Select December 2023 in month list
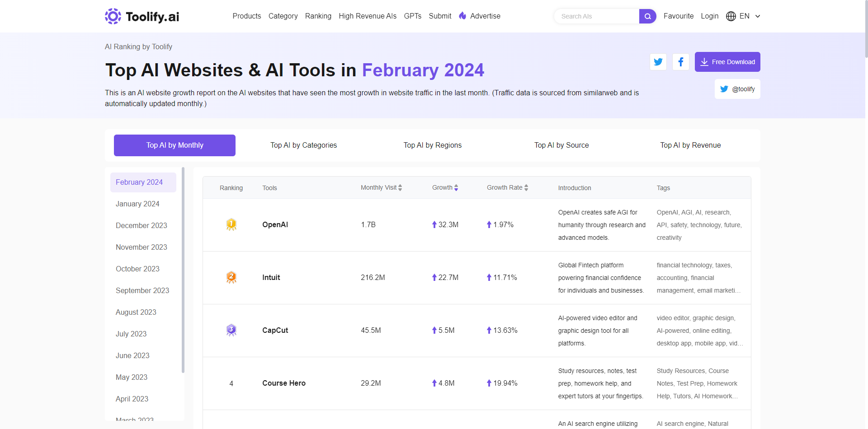This screenshot has height=429, width=868. coord(143,226)
